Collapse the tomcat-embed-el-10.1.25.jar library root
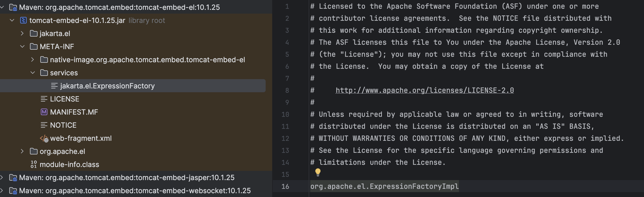Image resolution: width=644 pixels, height=197 pixels. point(12,20)
